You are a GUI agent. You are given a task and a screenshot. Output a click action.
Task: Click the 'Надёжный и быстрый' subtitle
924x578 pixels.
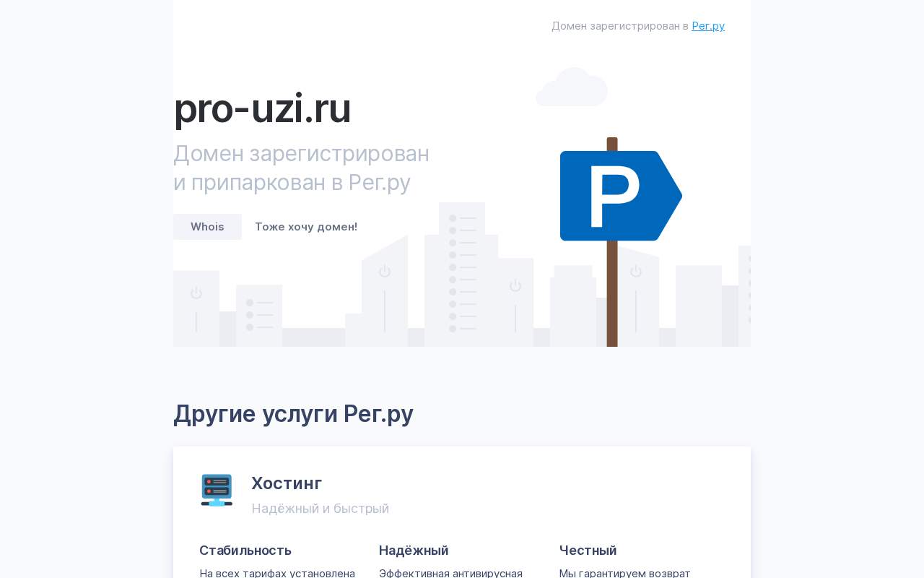coord(320,509)
